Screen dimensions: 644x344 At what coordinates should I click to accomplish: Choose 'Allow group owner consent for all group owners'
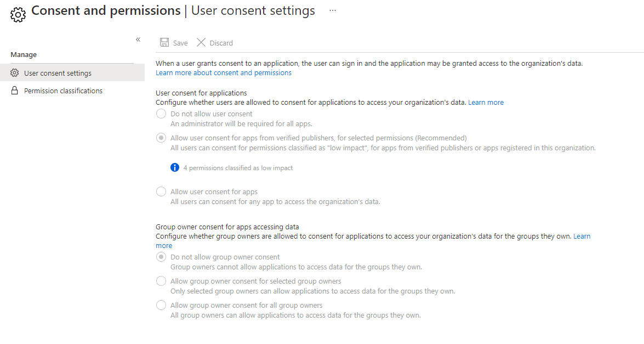[x=161, y=305]
